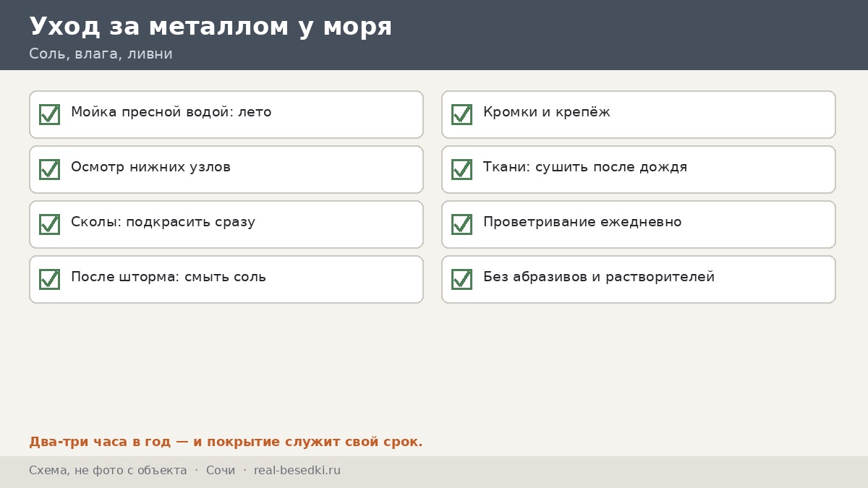Viewport: 868px width, 488px height.
Task: Click the text Без абразивов и растворителей
Action: pos(599,278)
